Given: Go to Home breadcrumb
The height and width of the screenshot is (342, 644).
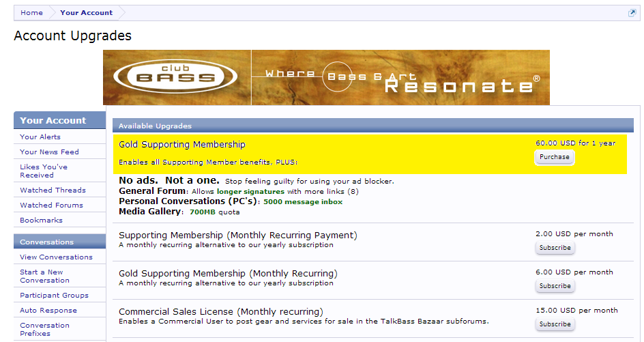Looking at the screenshot, I should (31, 13).
